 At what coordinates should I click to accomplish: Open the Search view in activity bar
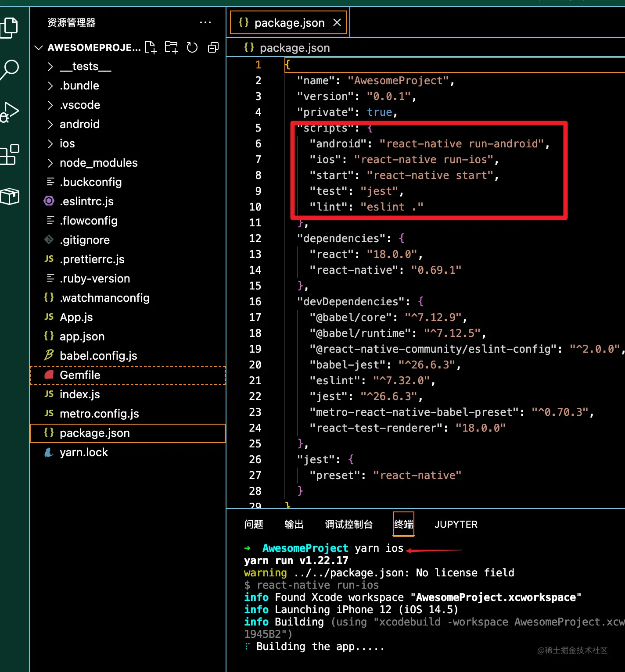pos(9,70)
